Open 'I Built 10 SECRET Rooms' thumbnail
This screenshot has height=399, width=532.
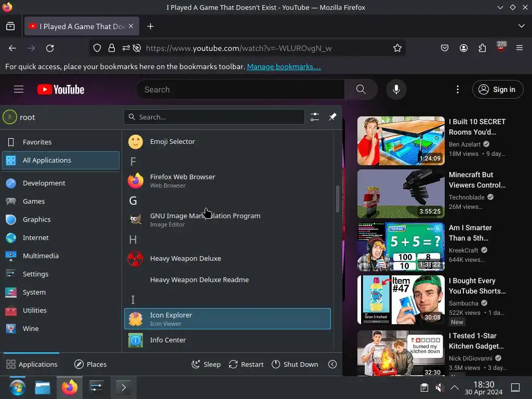pyautogui.click(x=401, y=141)
